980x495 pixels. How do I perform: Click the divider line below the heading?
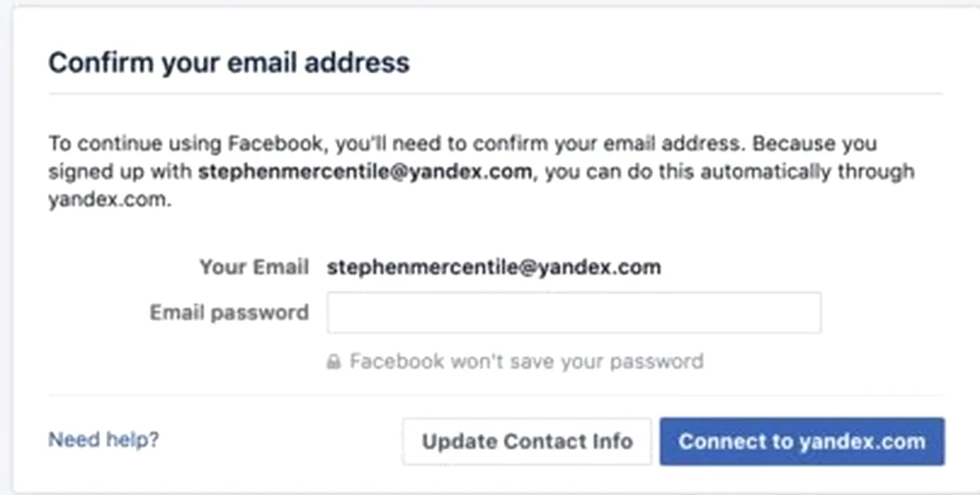(495, 93)
